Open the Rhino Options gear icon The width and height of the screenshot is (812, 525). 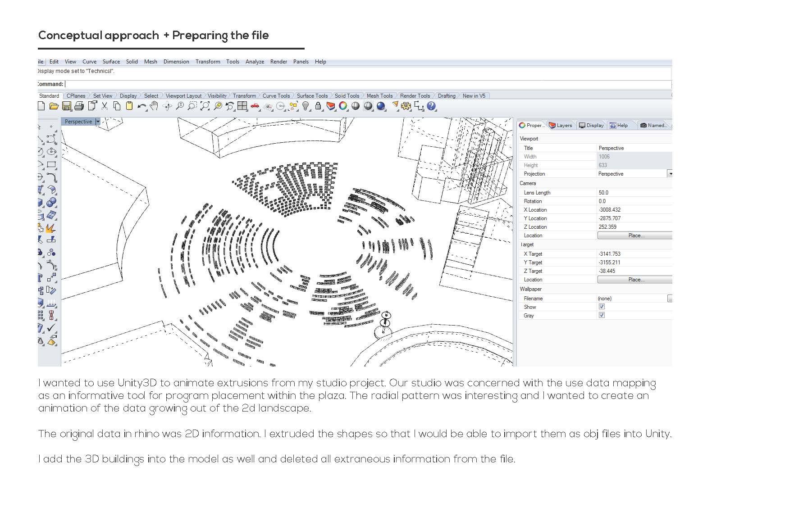tap(406, 108)
